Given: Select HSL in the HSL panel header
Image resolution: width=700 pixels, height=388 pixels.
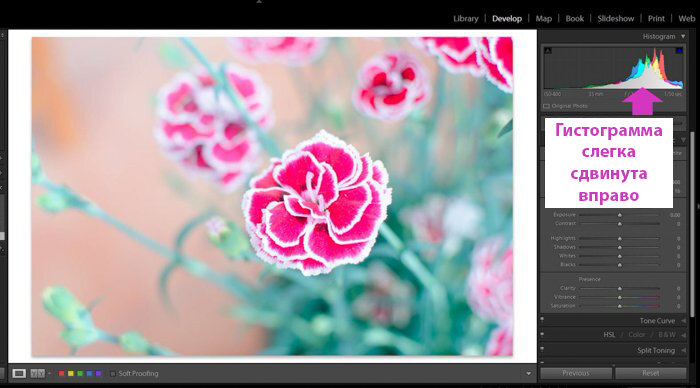Looking at the screenshot, I should tap(609, 335).
